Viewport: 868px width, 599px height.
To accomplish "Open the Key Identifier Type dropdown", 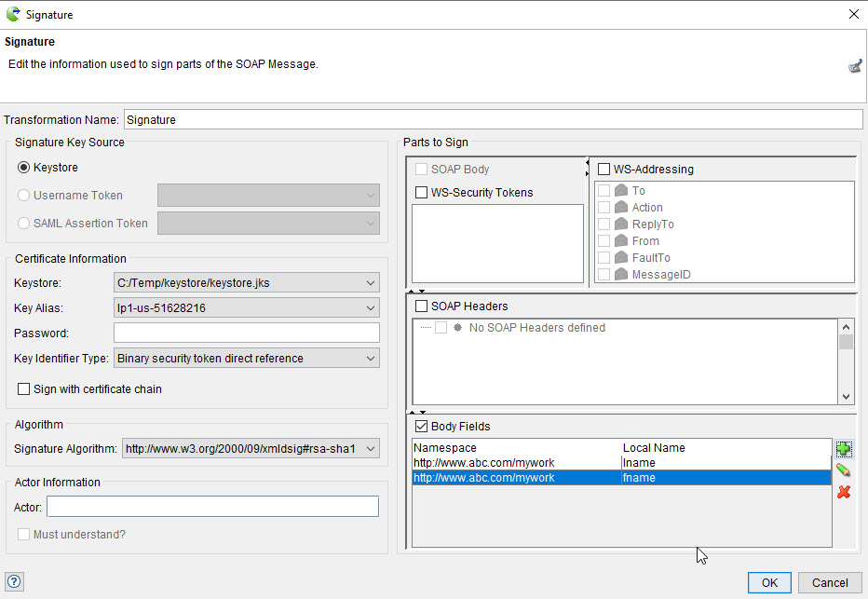I will (x=371, y=359).
